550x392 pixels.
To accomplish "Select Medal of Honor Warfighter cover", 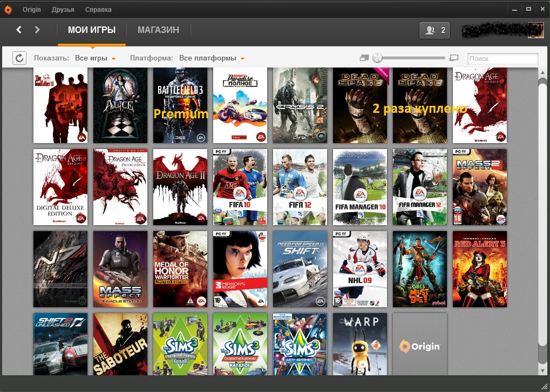I will pos(180,269).
